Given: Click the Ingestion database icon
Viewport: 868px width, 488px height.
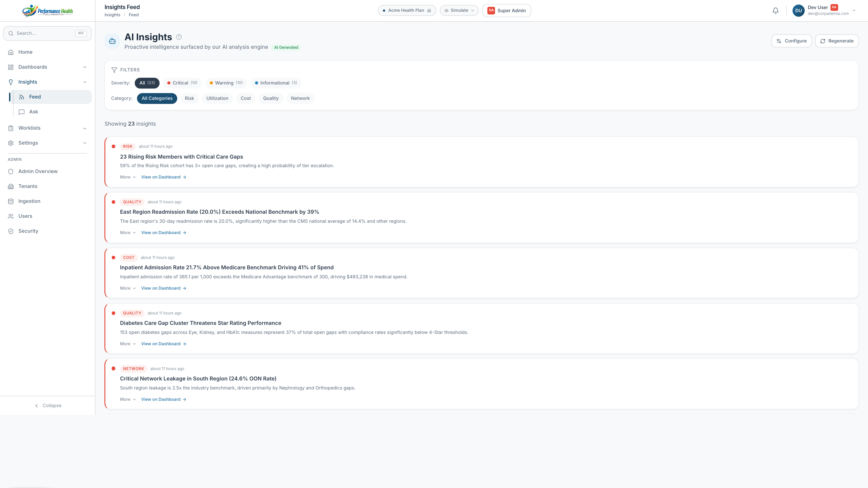Looking at the screenshot, I should coord(11,201).
